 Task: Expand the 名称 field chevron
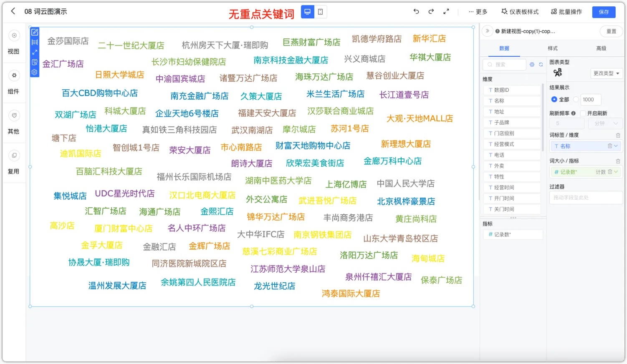pos(616,146)
